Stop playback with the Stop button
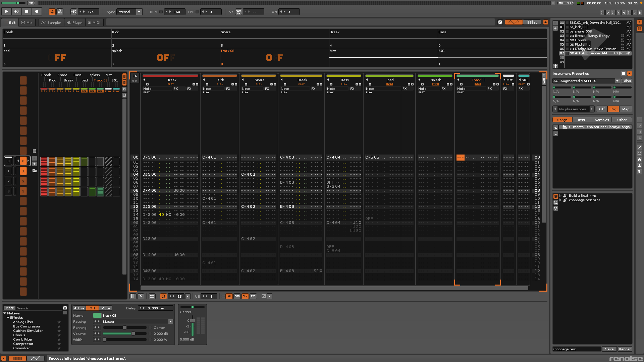 pos(26,11)
